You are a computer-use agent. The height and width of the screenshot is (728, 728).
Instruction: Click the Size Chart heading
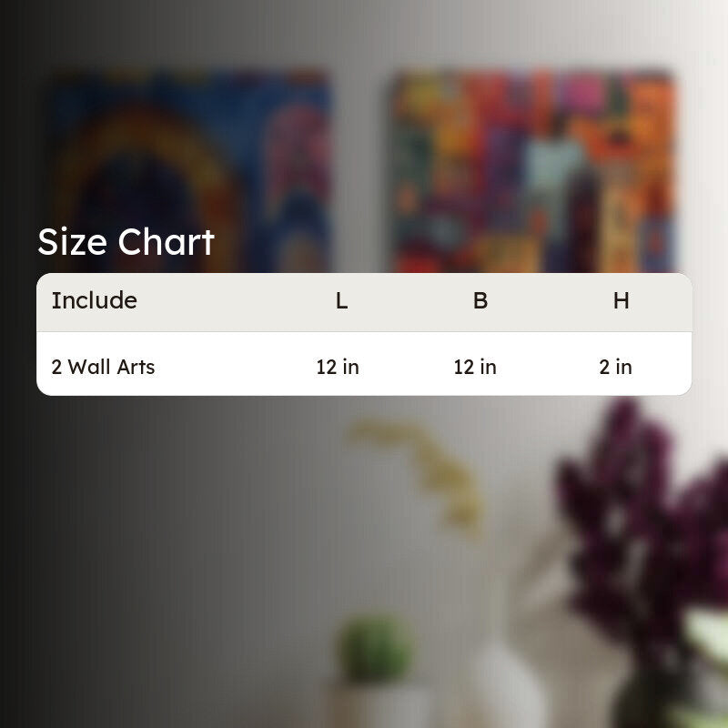[x=126, y=242]
